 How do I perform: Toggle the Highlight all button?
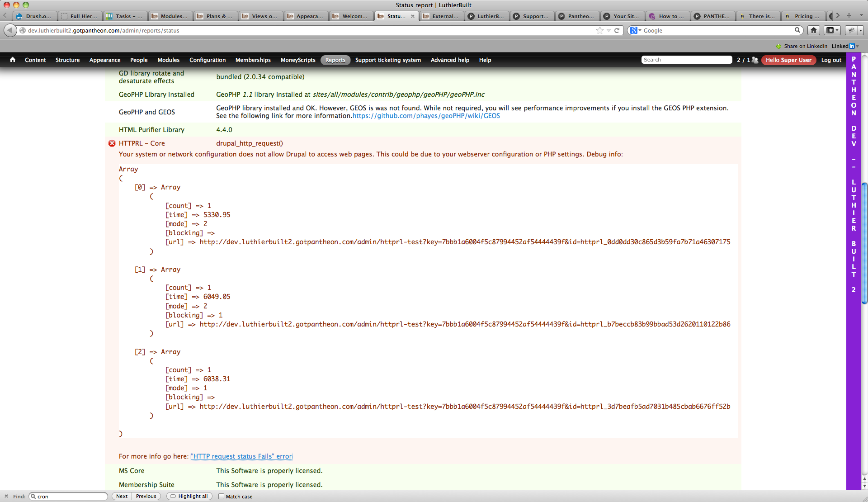coord(189,496)
